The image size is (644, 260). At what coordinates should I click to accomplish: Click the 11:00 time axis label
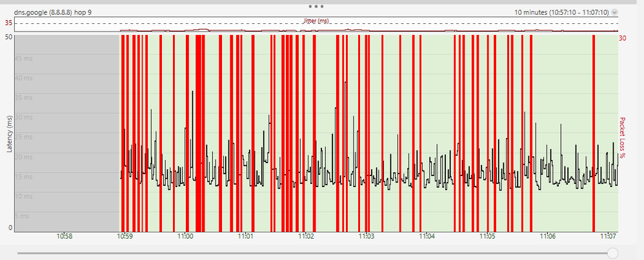pos(185,236)
